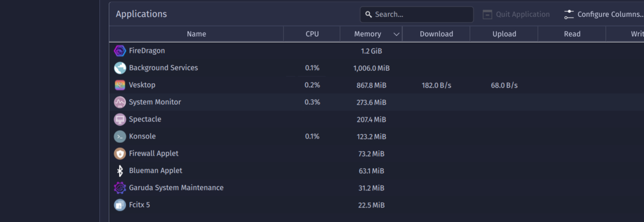The height and width of the screenshot is (222, 644).
Task: Click the 182.0 B/s download value
Action: point(436,85)
